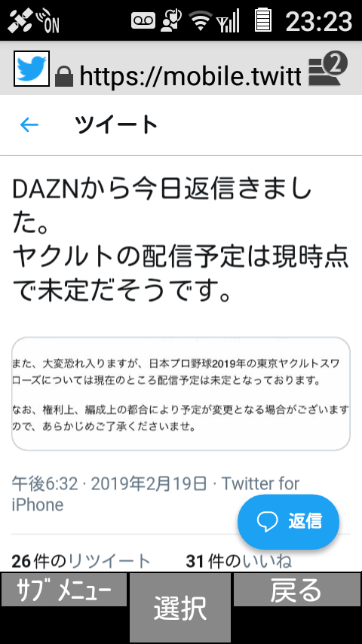This screenshot has height=644, width=362.
Task: Tap the speech bubble reply icon
Action: tap(268, 521)
